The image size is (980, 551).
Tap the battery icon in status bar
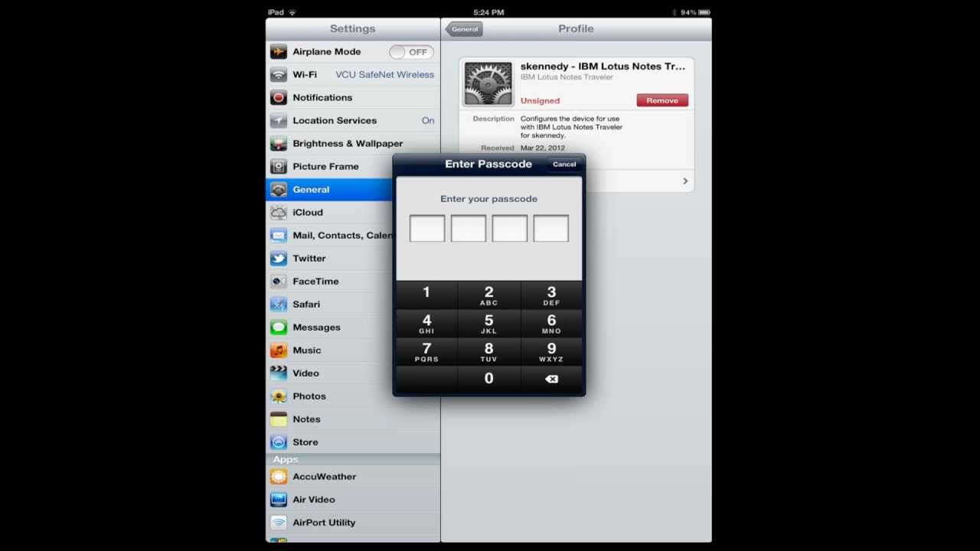point(704,12)
